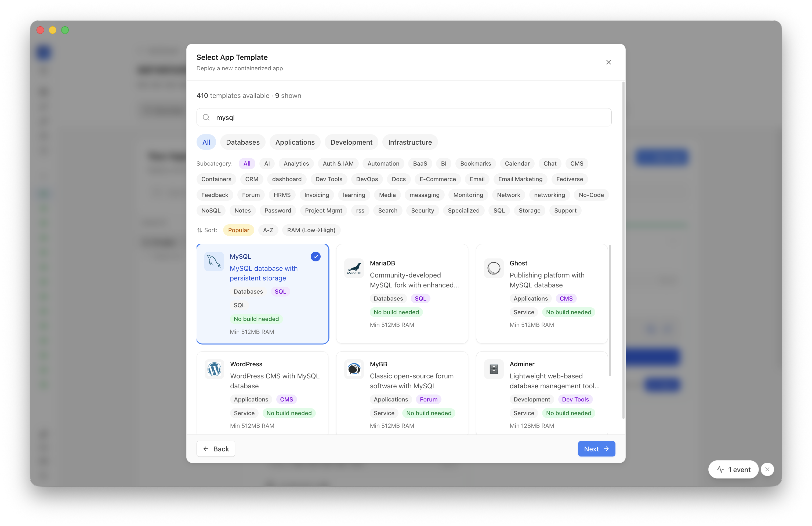Filter by Email Marketing subcategory
The width and height of the screenshot is (812, 526).
pos(520,179)
